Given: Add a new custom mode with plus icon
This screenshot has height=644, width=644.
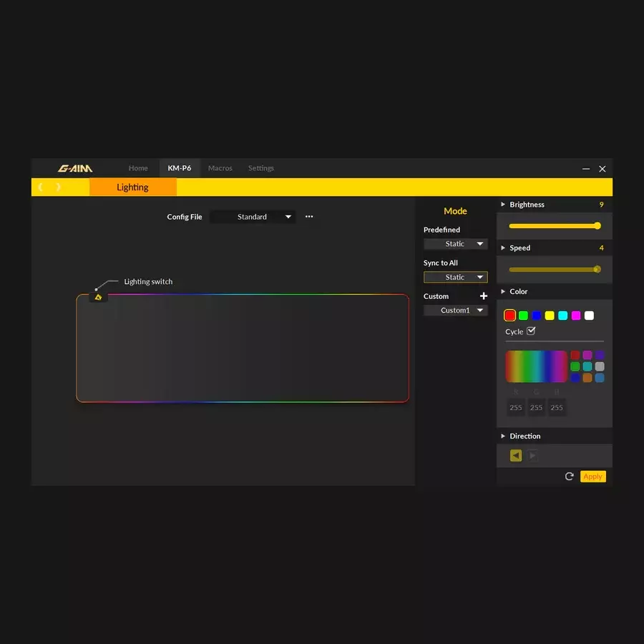Looking at the screenshot, I should (484, 296).
